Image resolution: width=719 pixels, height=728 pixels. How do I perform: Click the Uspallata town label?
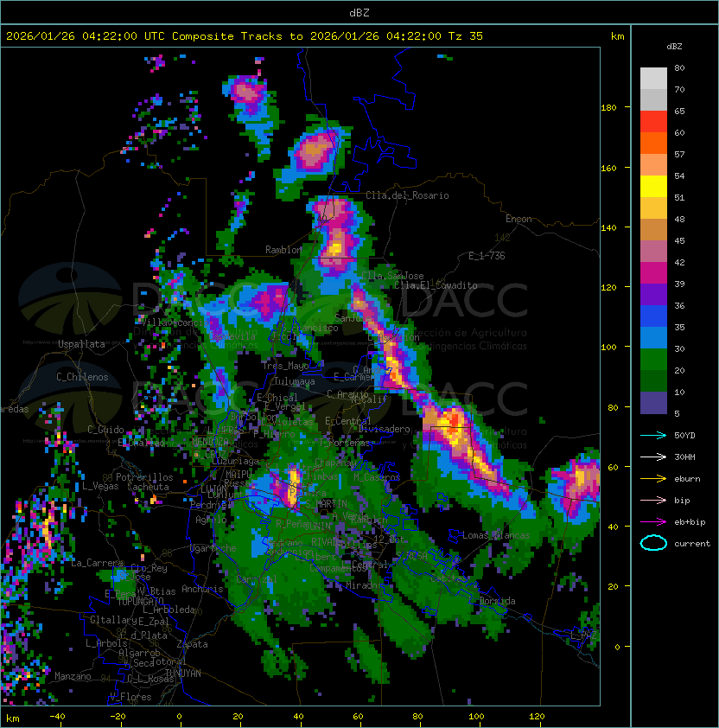click(81, 344)
